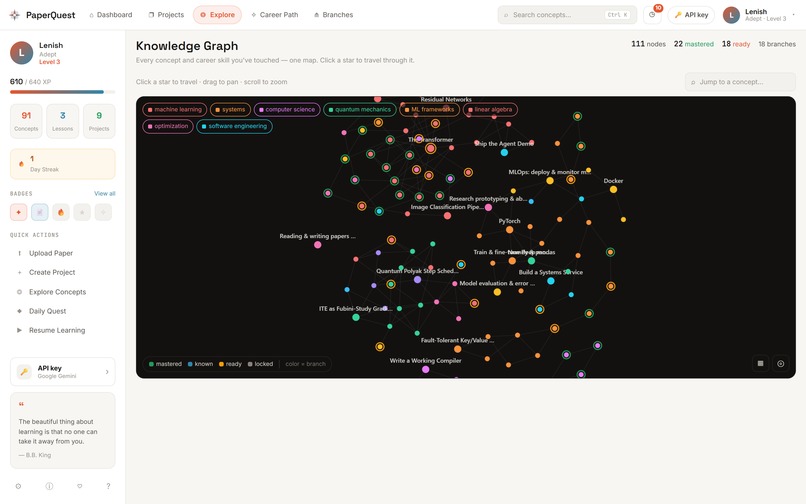Screen dimensions: 806x504
Task: Toggle the machine learning branch filter
Action: coord(175,110)
